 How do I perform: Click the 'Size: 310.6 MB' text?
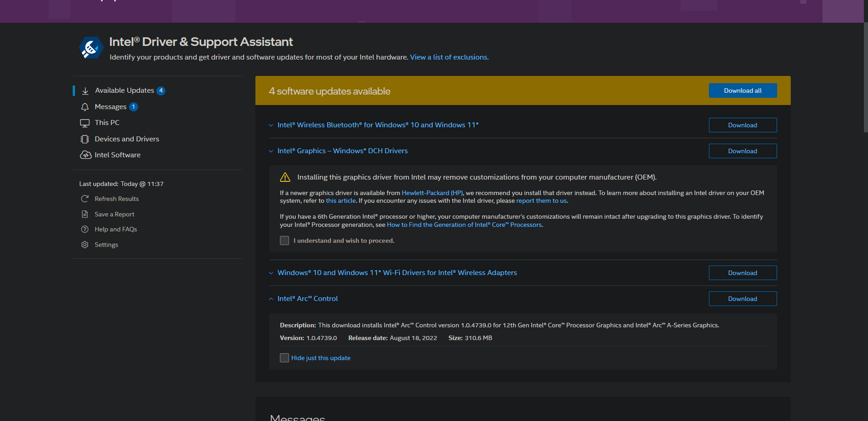470,338
